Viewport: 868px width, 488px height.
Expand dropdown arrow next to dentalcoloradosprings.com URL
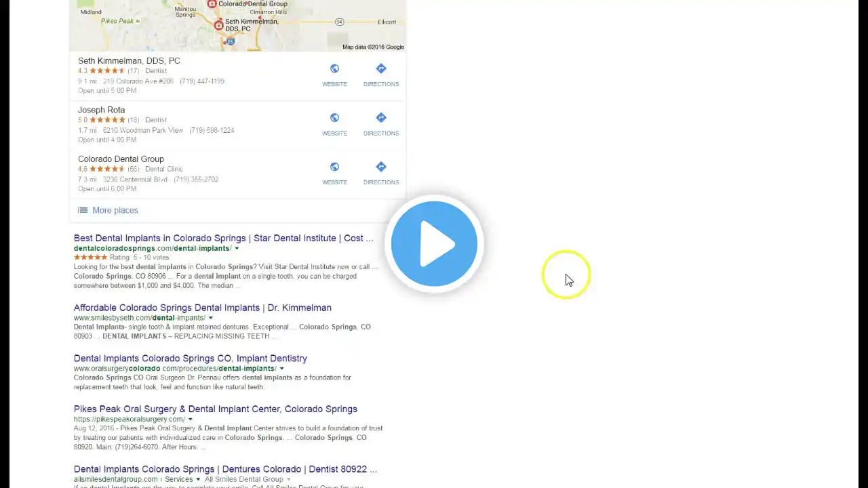[237, 249]
